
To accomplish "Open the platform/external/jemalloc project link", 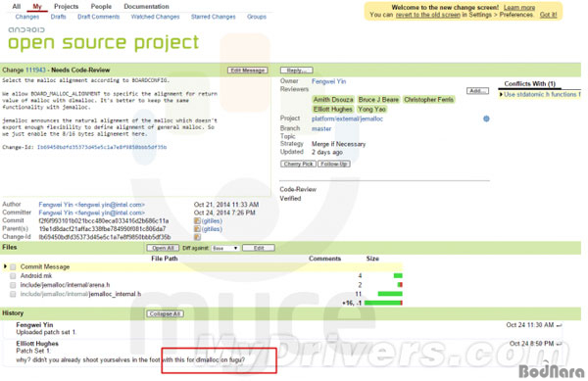I will [x=347, y=119].
